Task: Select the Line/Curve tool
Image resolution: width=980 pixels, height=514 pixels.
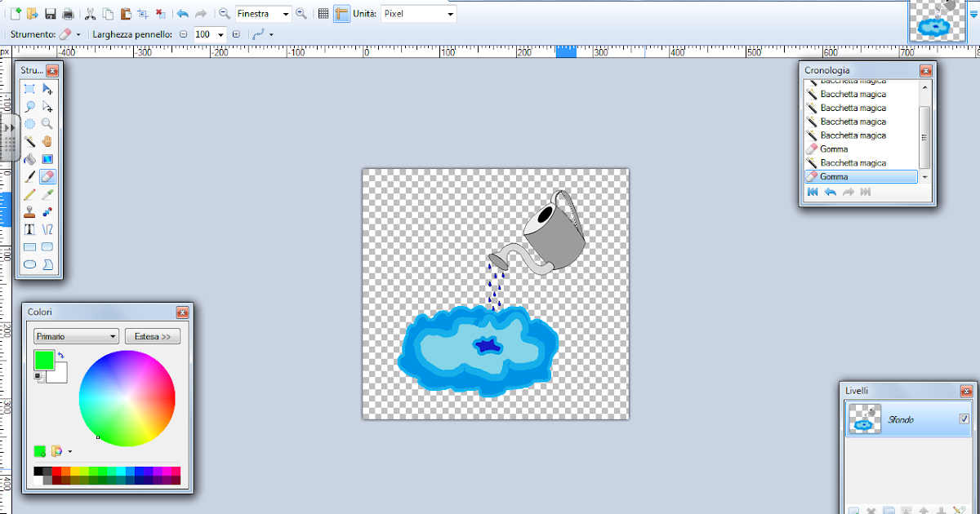Action: click(x=47, y=229)
